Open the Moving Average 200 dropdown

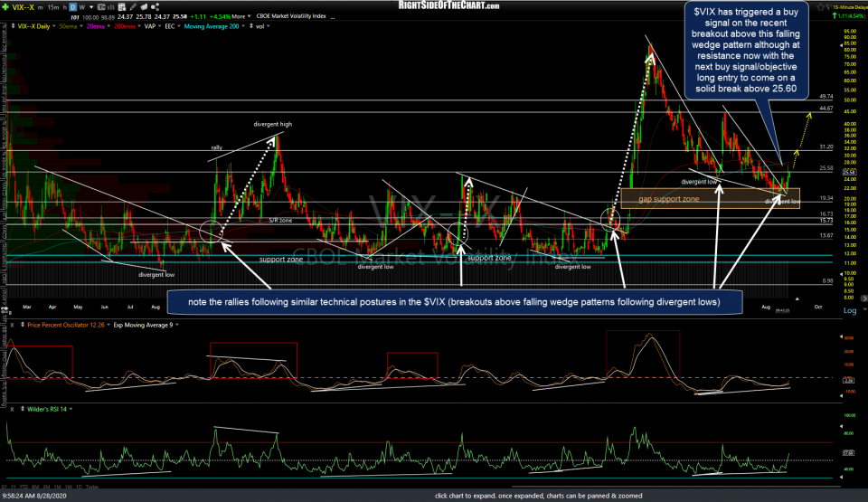pyautogui.click(x=243, y=26)
